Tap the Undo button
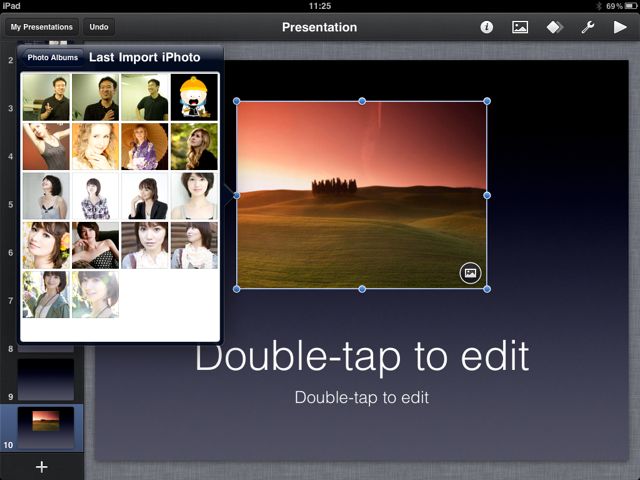 click(99, 27)
